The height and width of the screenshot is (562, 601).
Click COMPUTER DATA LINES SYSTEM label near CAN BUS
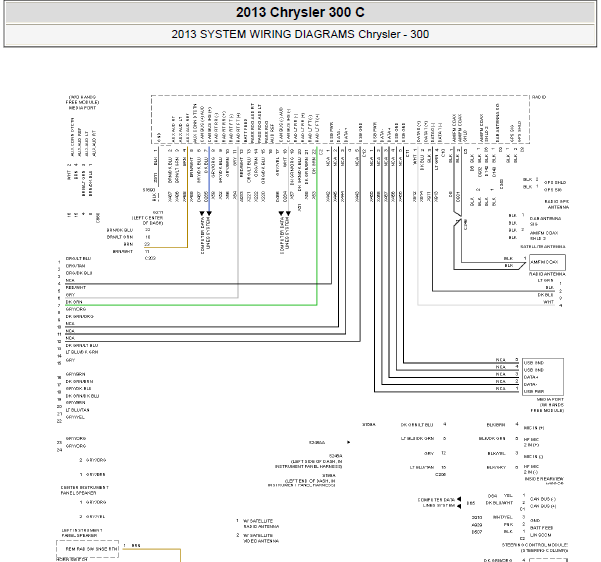pos(436,503)
